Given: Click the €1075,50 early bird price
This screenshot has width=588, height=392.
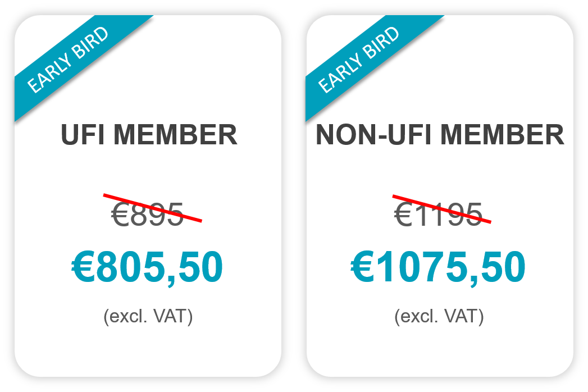Looking at the screenshot, I should coord(438,267).
